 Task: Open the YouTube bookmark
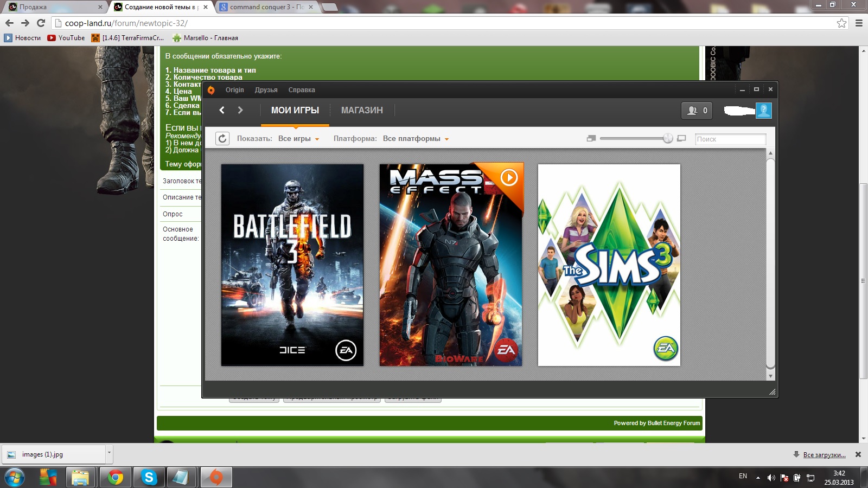(x=66, y=38)
